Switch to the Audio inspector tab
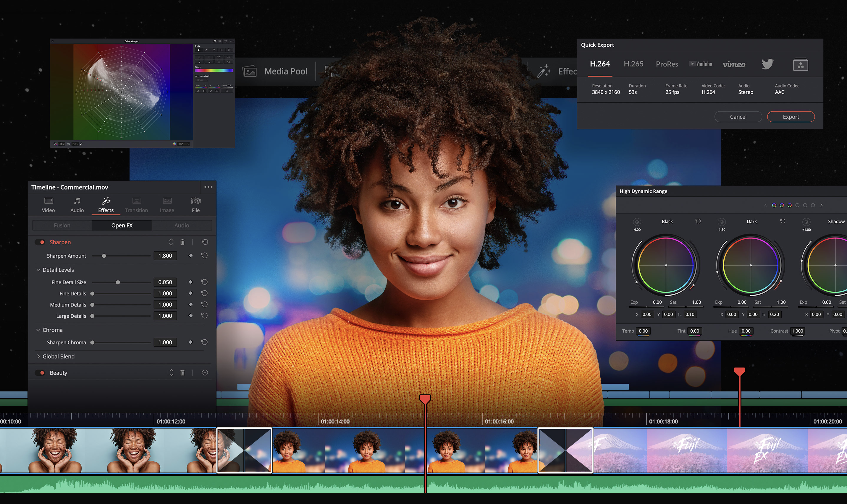This screenshot has height=504, width=847. pos(77,205)
